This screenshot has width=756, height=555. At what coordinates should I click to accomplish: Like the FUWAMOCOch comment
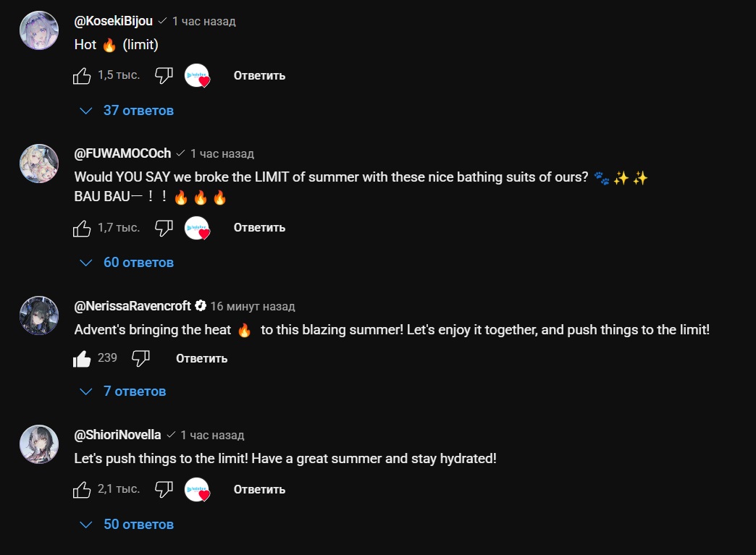(x=82, y=228)
